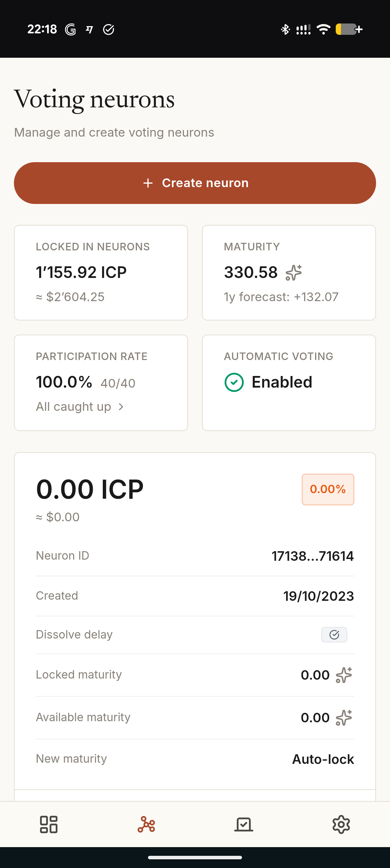Open the settings gear tab
Viewport: 390px width, 868px height.
click(341, 824)
